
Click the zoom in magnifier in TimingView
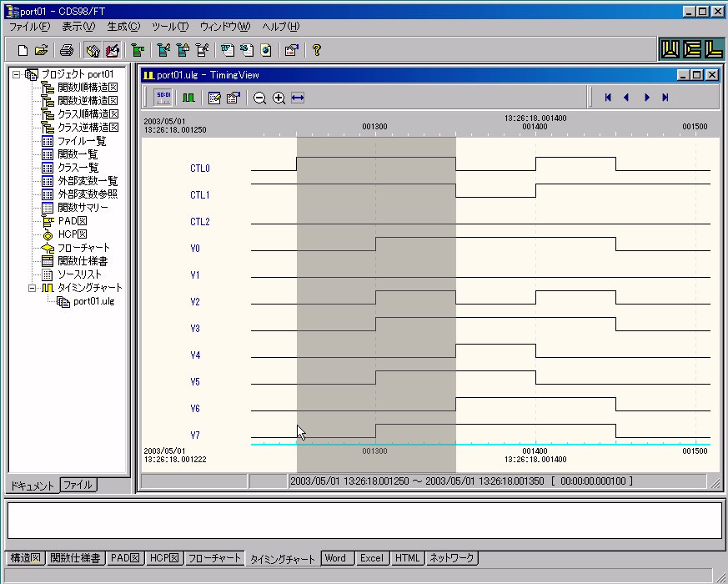(279, 98)
